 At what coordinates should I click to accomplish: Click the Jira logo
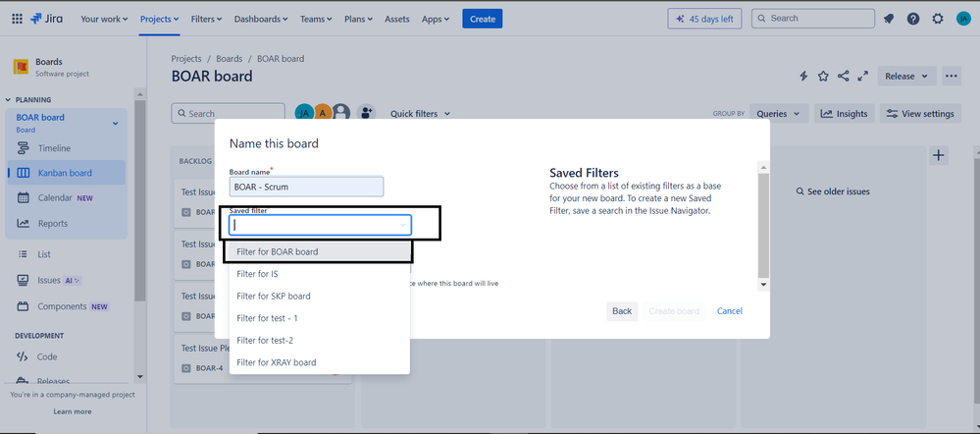(x=49, y=19)
